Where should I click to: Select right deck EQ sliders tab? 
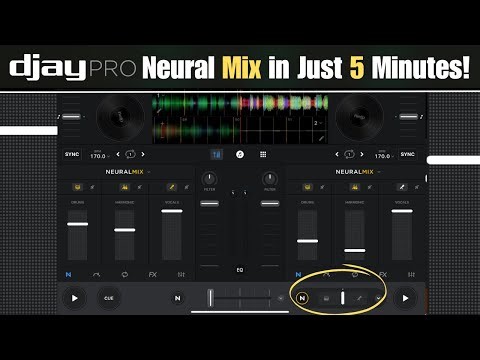[411, 275]
